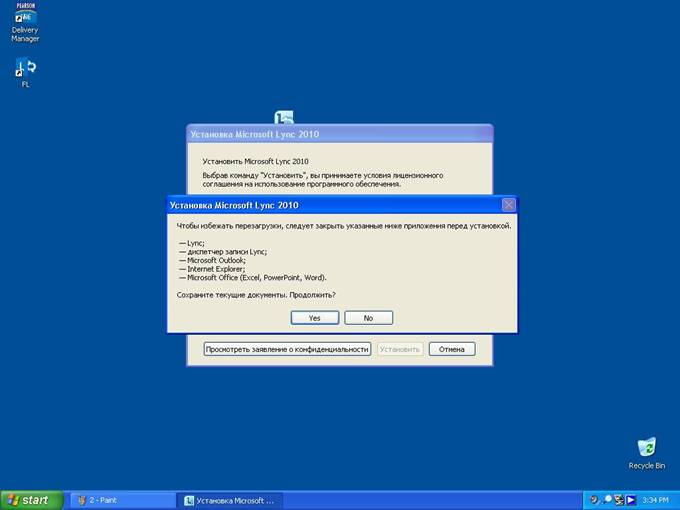Screen dimensions: 680x510
Task: Click the 3:34 PM system clock
Action: point(655,500)
